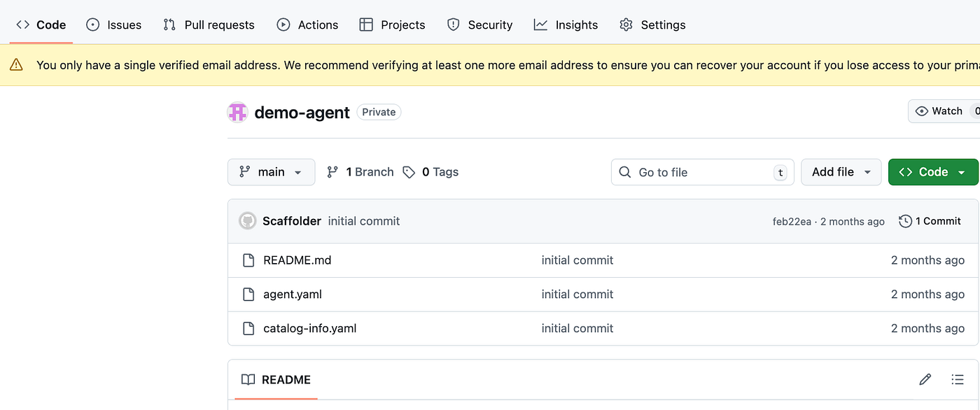980x410 pixels.
Task: Switch to Pull requests tab
Action: tap(209, 24)
